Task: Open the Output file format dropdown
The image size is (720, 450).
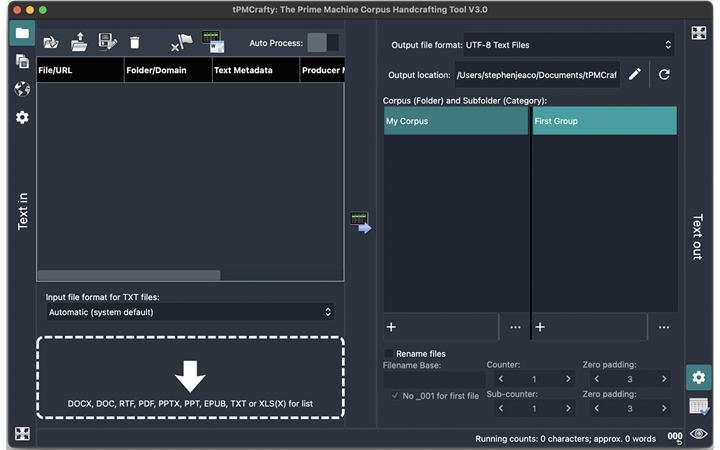Action: click(568, 45)
